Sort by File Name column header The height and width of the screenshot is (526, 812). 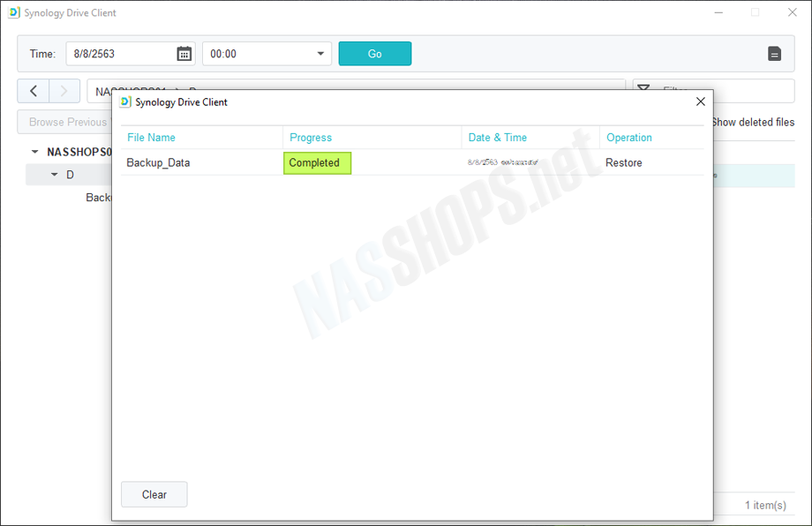point(151,138)
